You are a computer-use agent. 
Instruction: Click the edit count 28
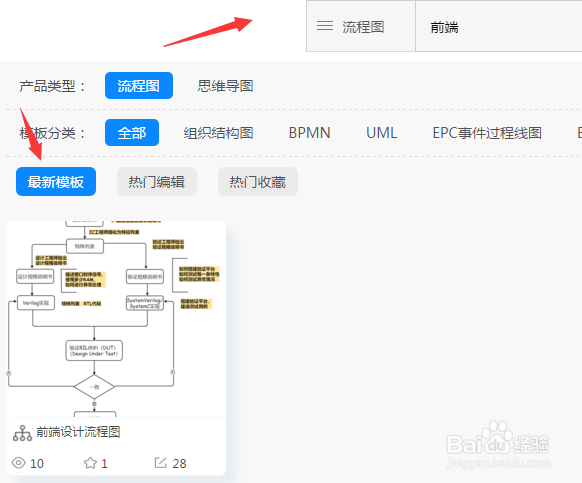tap(179, 463)
